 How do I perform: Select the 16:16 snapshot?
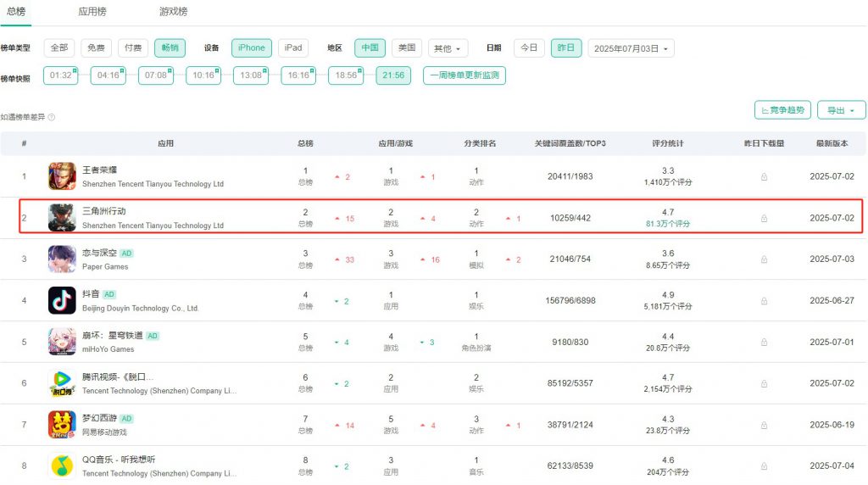coord(298,75)
